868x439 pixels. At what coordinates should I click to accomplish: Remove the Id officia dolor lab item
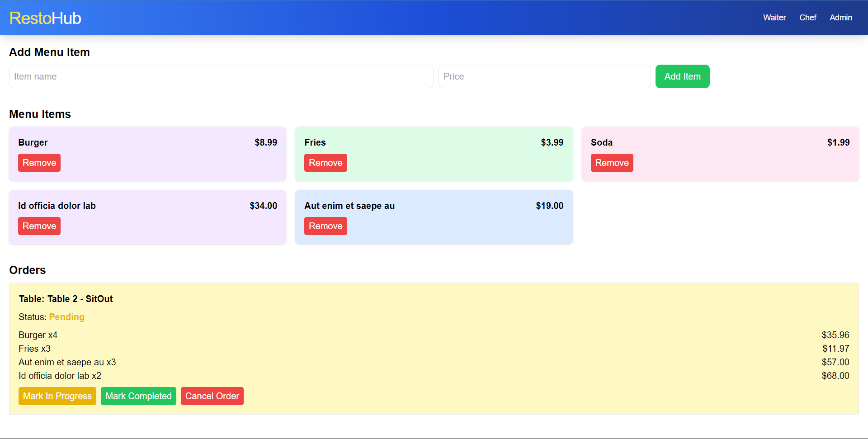pos(39,226)
